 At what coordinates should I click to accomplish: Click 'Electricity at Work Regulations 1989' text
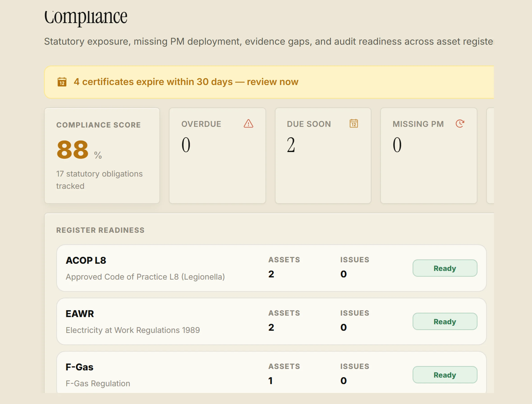coord(133,330)
